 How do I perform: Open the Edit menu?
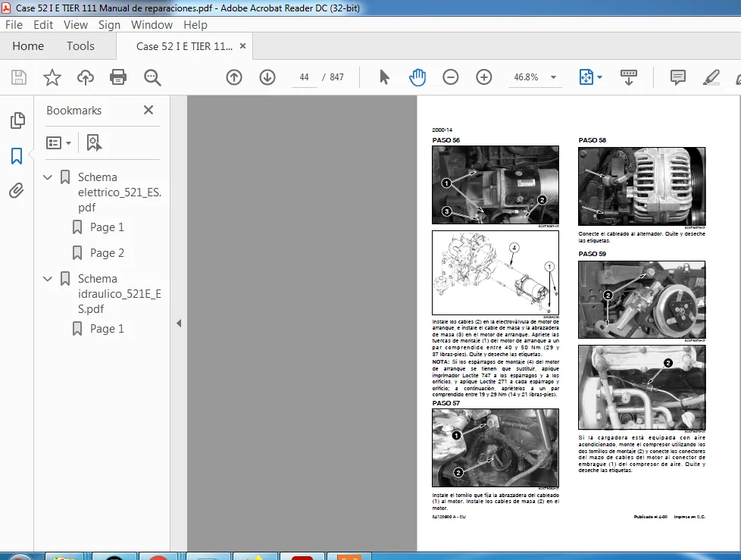point(43,25)
